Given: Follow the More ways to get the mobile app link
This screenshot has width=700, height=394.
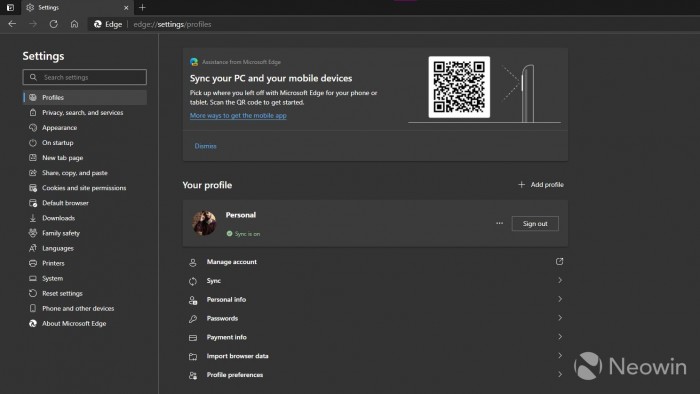Looking at the screenshot, I should point(238,116).
